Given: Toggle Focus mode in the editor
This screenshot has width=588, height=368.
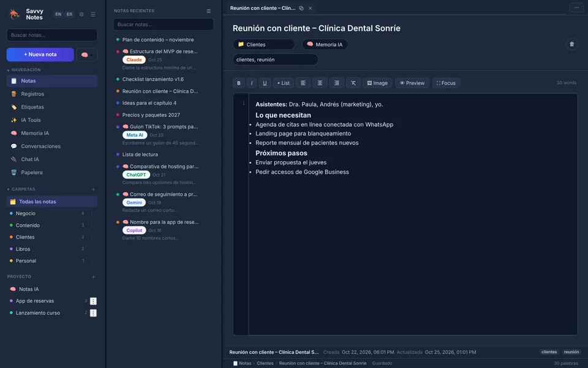Looking at the screenshot, I should (446, 83).
